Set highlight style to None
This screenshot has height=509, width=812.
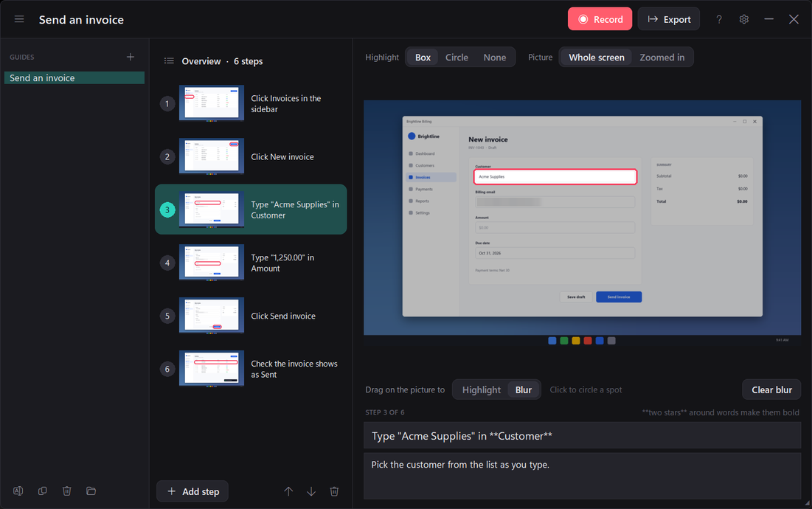tap(495, 58)
